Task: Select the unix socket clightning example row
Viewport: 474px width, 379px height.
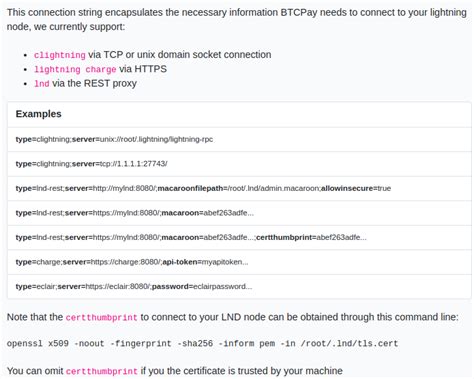Action: (x=239, y=139)
